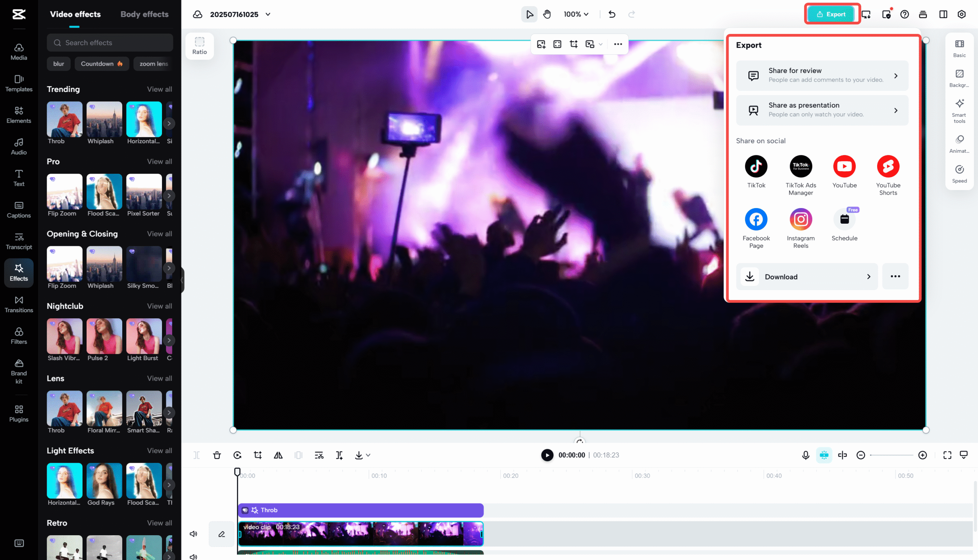
Task: Undo the last action
Action: (x=612, y=14)
